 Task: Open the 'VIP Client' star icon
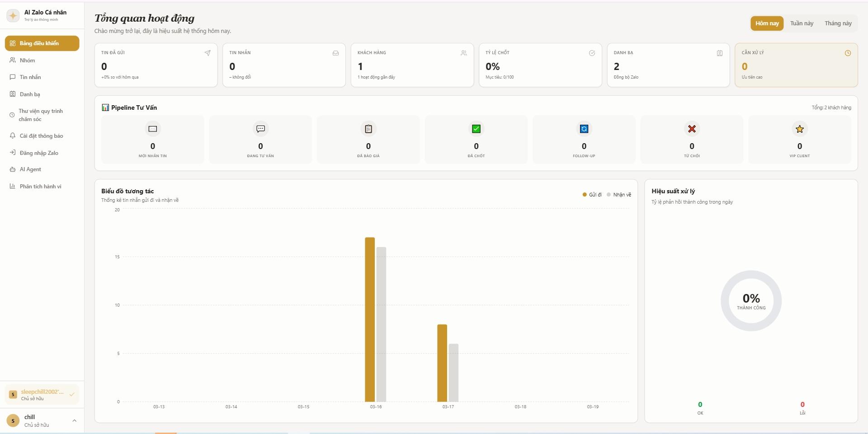pos(799,129)
